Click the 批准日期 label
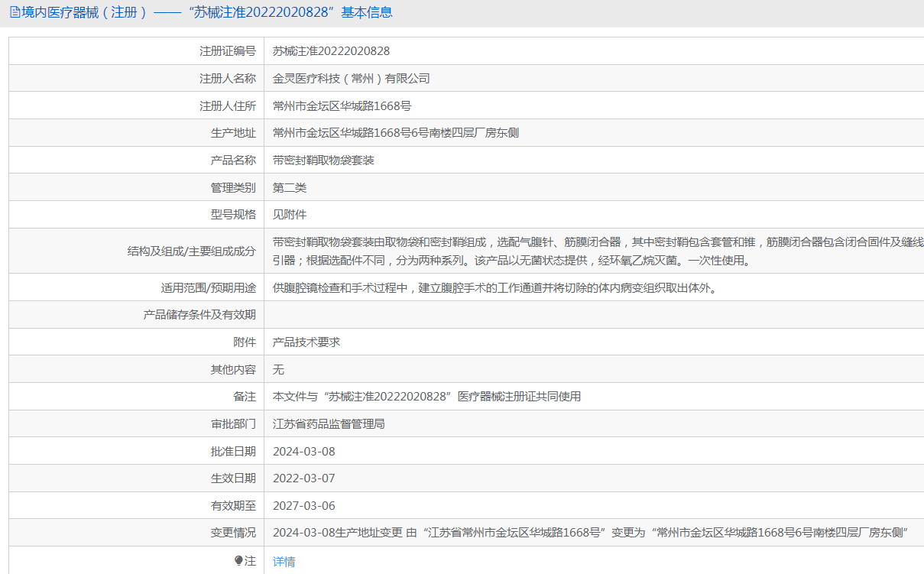The width and height of the screenshot is (924, 574). click(233, 452)
